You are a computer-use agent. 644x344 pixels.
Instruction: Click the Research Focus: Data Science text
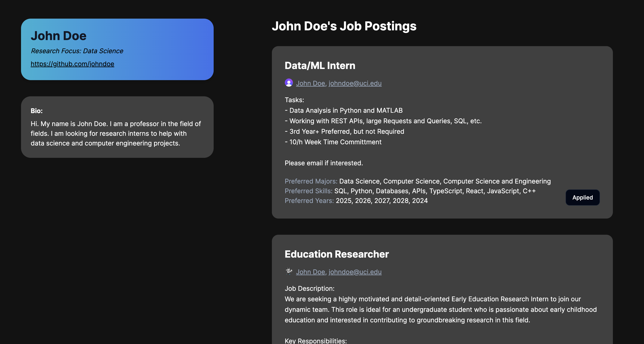77,51
